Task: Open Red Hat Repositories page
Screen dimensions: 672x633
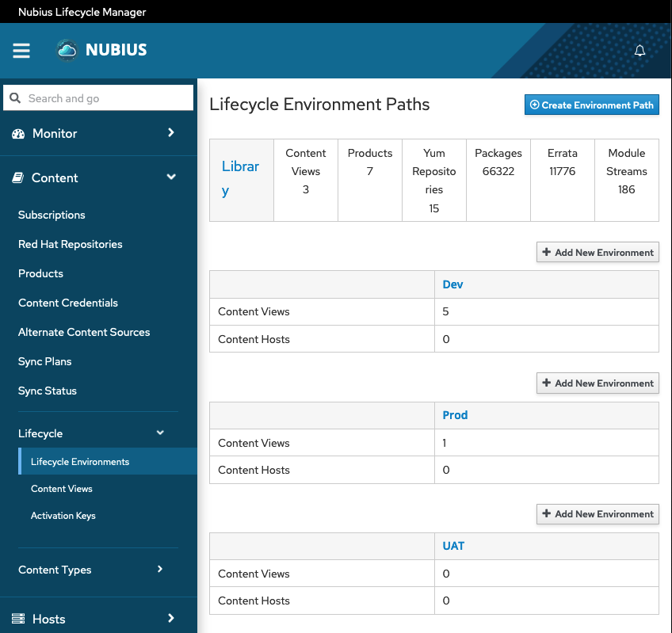Action: coord(71,244)
